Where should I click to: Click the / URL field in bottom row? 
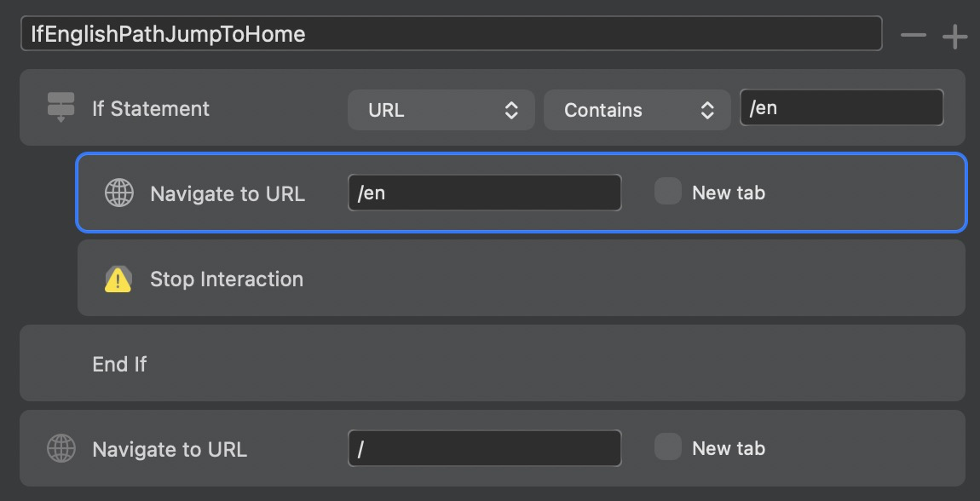click(484, 448)
